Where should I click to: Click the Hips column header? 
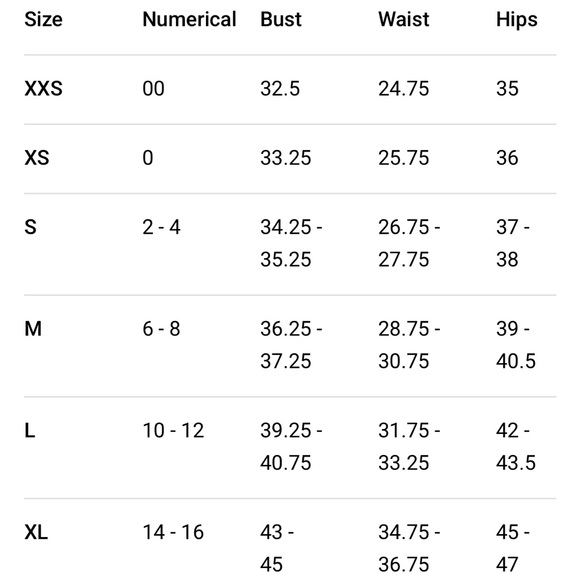(x=517, y=19)
